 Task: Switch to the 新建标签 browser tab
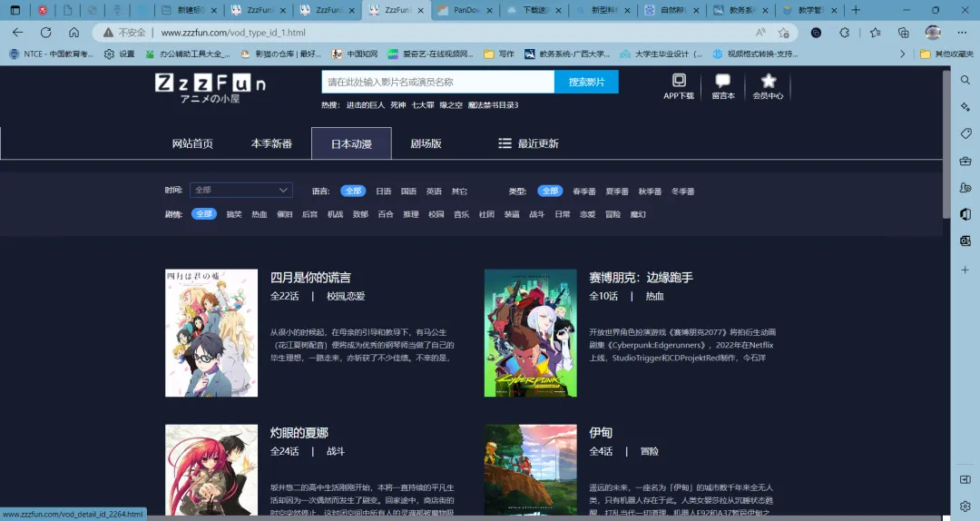pos(190,10)
